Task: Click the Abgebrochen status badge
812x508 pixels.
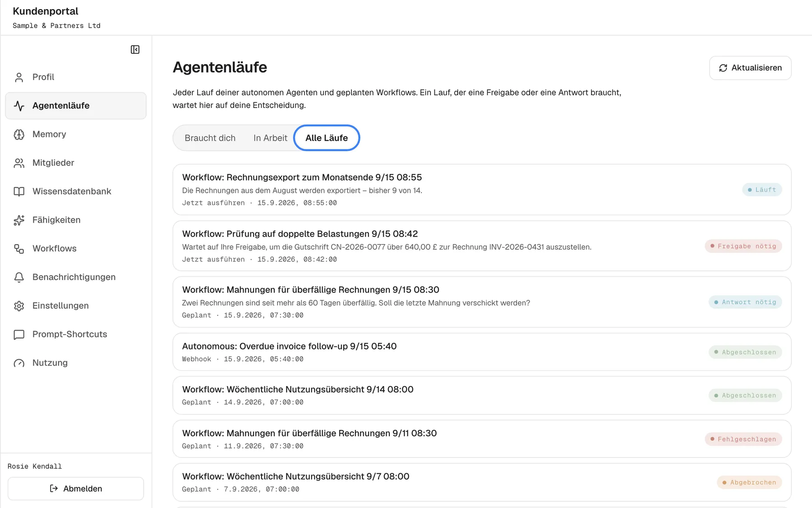Action: pos(749,482)
